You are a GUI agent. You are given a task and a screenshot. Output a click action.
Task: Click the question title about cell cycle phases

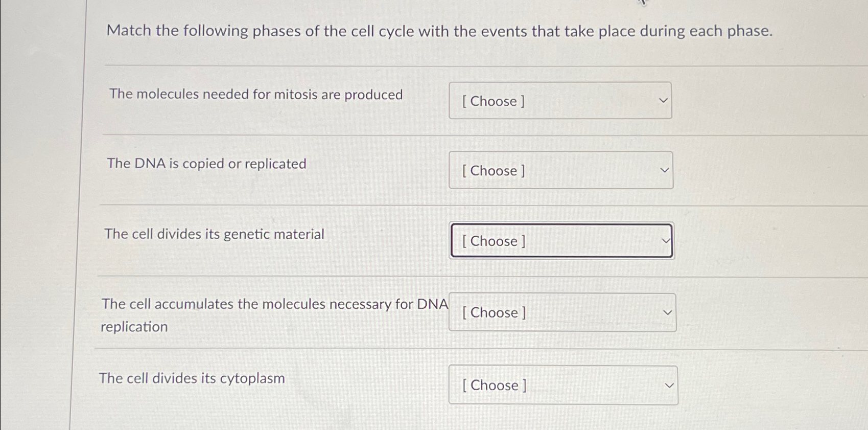point(439,31)
